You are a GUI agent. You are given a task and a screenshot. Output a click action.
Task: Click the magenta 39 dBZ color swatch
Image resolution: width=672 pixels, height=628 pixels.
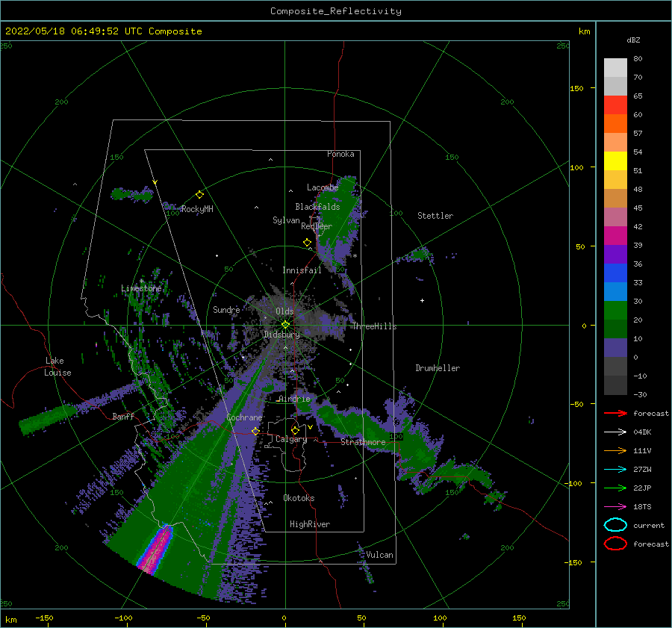pyautogui.click(x=615, y=236)
